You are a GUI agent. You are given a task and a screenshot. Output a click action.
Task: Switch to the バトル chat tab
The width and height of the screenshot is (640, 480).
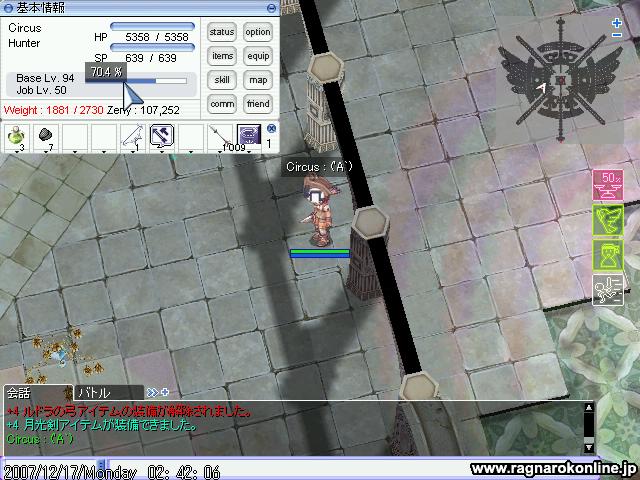coord(109,393)
